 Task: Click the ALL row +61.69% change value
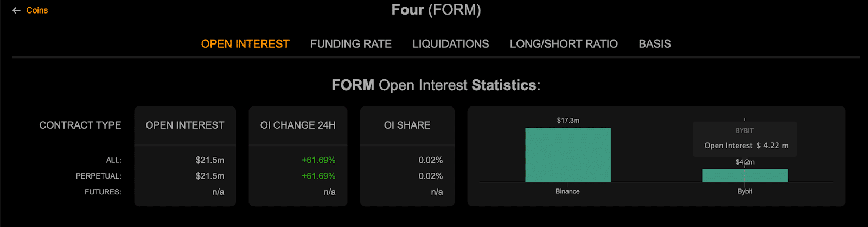coord(318,160)
